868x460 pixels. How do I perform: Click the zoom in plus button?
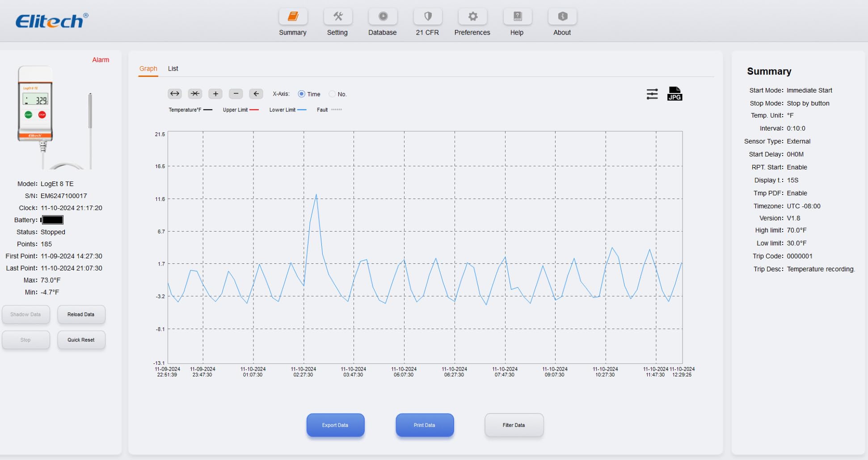click(x=215, y=94)
